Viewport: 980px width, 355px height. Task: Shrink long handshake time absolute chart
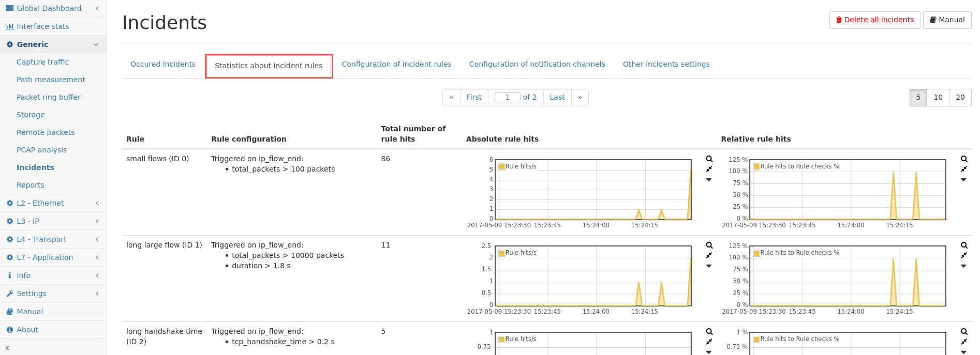709,342
